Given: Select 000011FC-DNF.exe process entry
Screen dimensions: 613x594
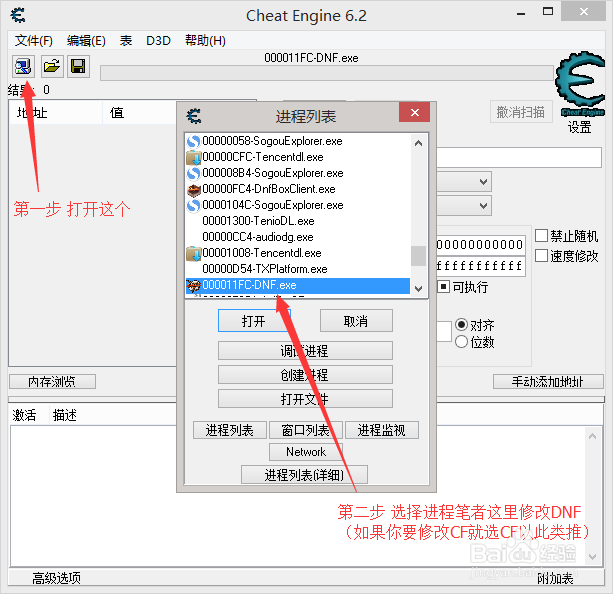Looking at the screenshot, I should 298,285.
